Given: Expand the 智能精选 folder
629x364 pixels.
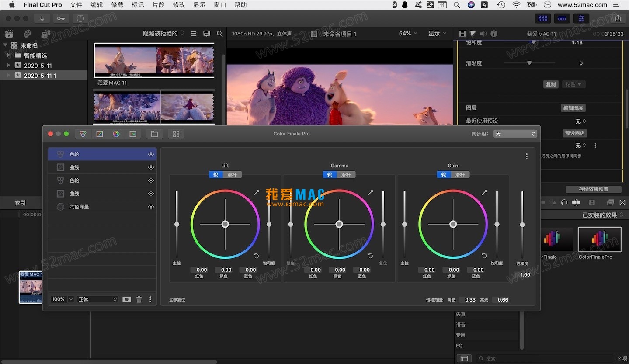Looking at the screenshot, I should click(9, 55).
